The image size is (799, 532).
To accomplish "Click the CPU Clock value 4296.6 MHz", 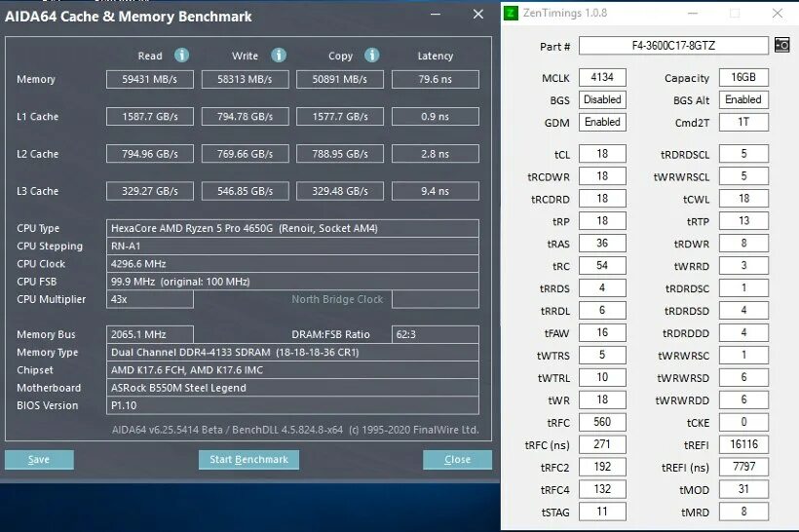I will pos(292,264).
